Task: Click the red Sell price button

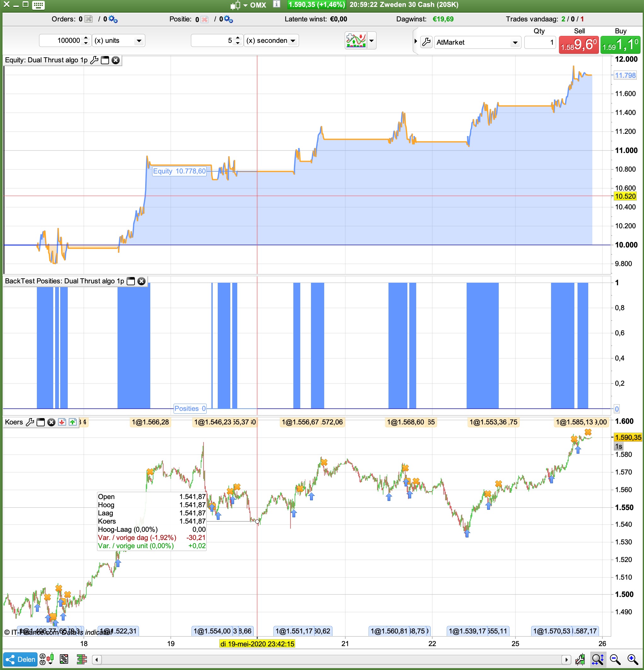Action: tap(579, 45)
